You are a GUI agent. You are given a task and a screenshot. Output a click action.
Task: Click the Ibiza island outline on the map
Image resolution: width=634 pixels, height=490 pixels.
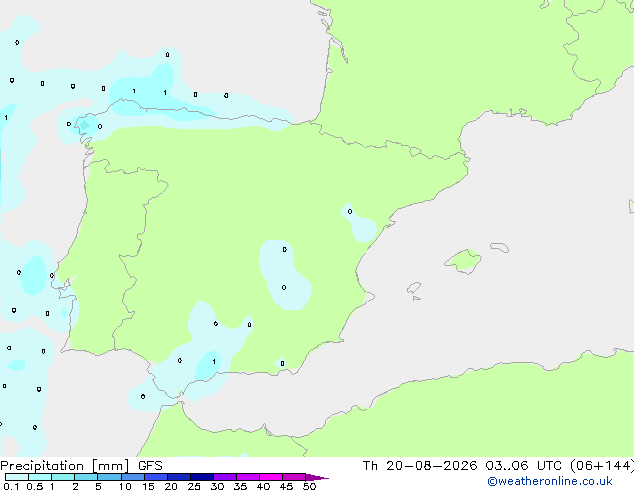[414, 288]
